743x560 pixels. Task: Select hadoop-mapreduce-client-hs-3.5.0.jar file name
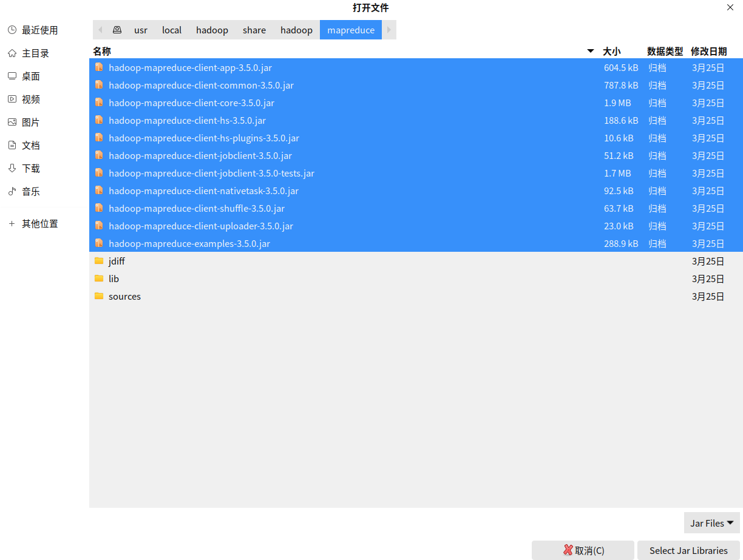click(x=188, y=120)
